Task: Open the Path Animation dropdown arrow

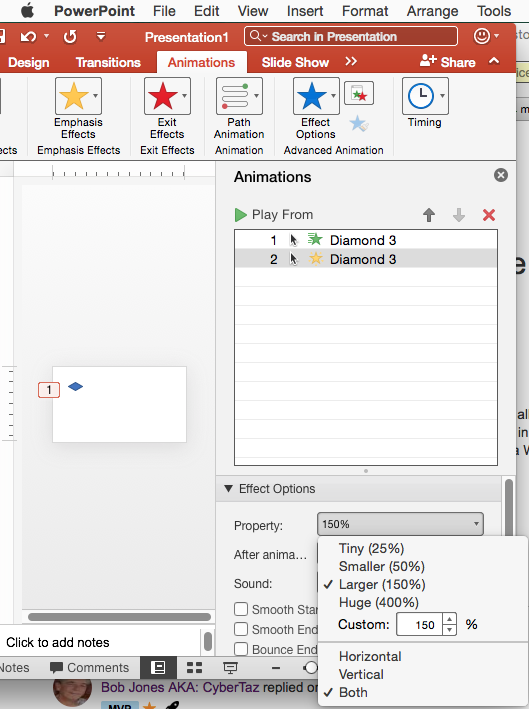Action: coord(256,96)
